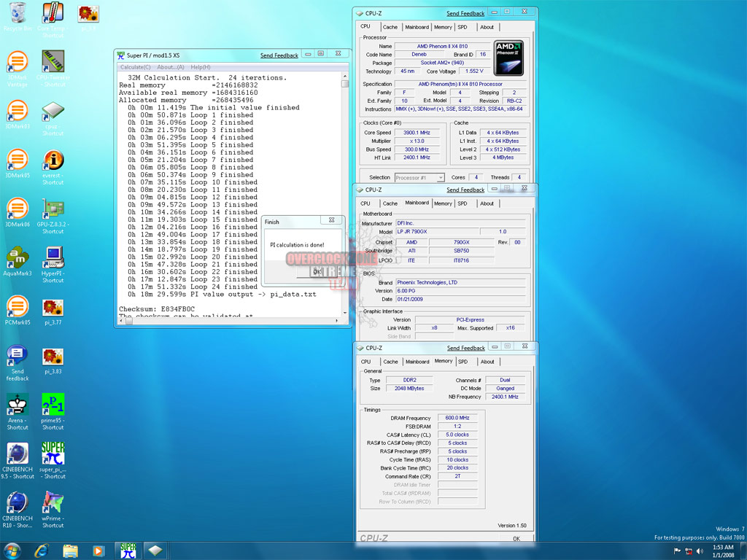The height and width of the screenshot is (560, 747).
Task: Open Processor #1 selection dropdown
Action: [x=419, y=178]
